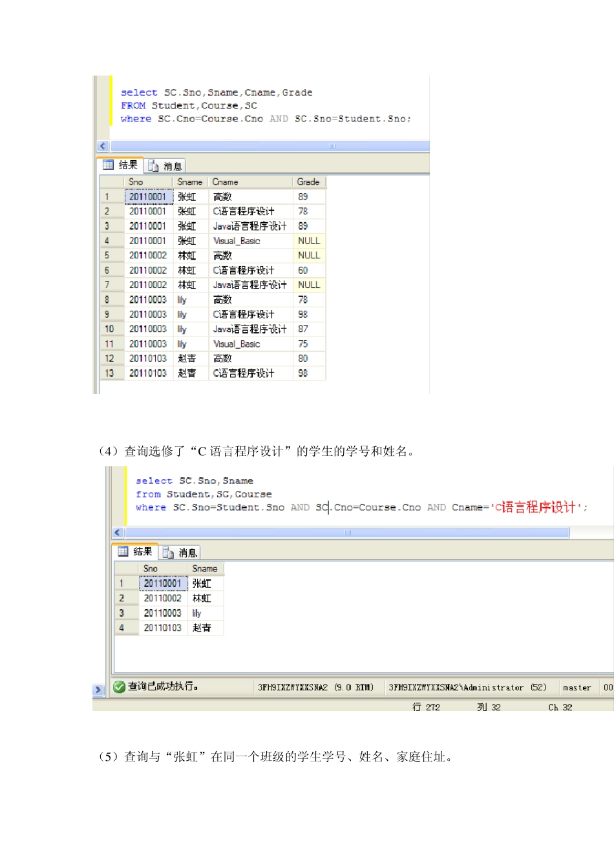Click the master database status entry

(x=577, y=688)
